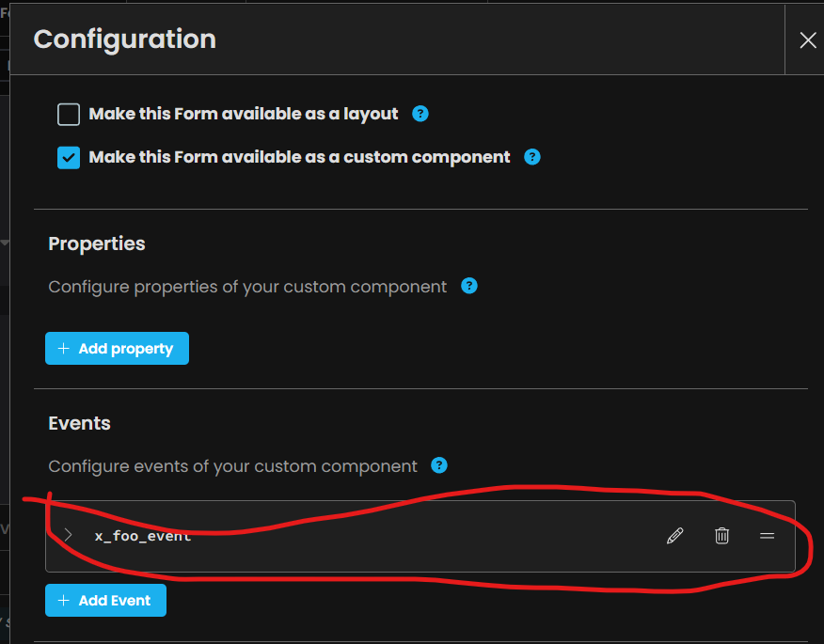Enable Make this Form available as layout checkbox

[69, 114]
